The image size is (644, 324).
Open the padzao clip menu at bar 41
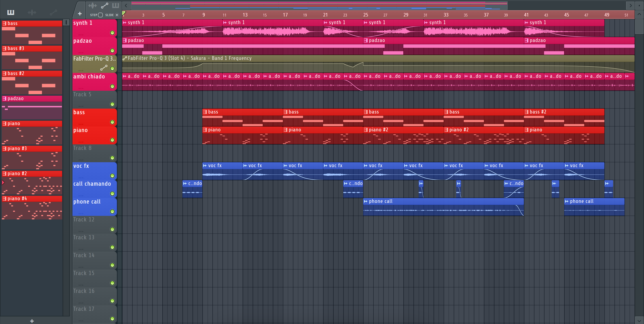point(527,40)
